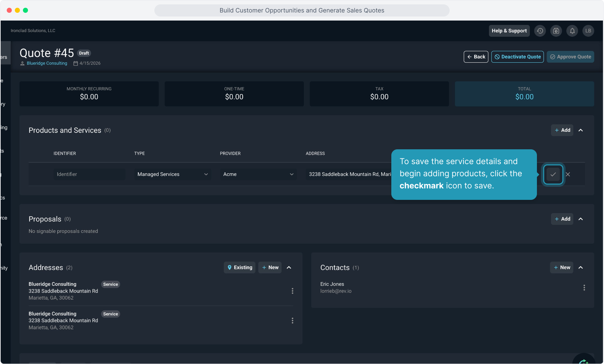The image size is (604, 364).
Task: Open the history clock icon in header
Action: [540, 31]
